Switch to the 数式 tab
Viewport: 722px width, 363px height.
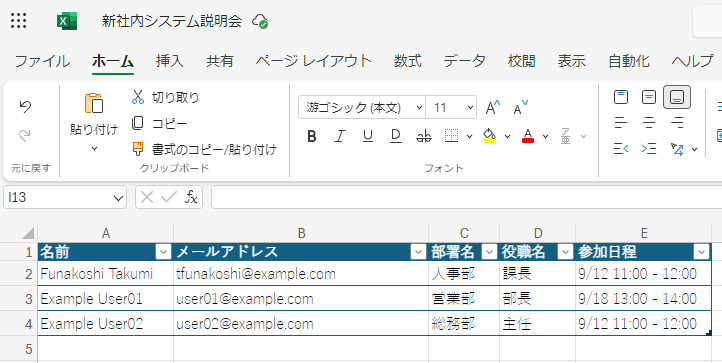(x=408, y=61)
